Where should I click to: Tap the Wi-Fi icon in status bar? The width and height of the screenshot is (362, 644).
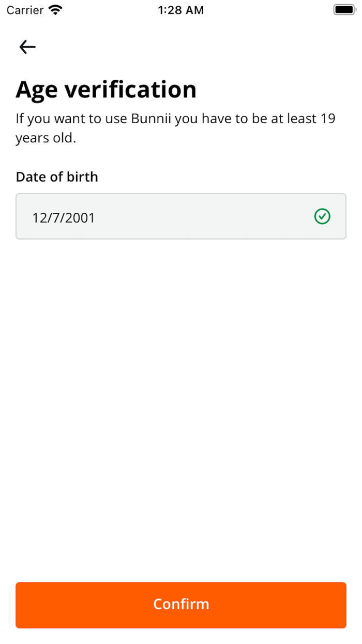(x=55, y=10)
